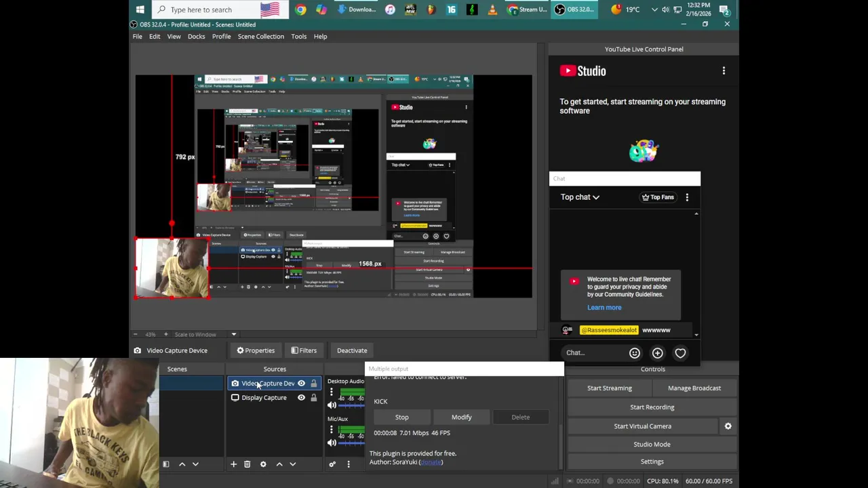Open the Tools menu
This screenshot has height=488, width=868.
(298, 37)
